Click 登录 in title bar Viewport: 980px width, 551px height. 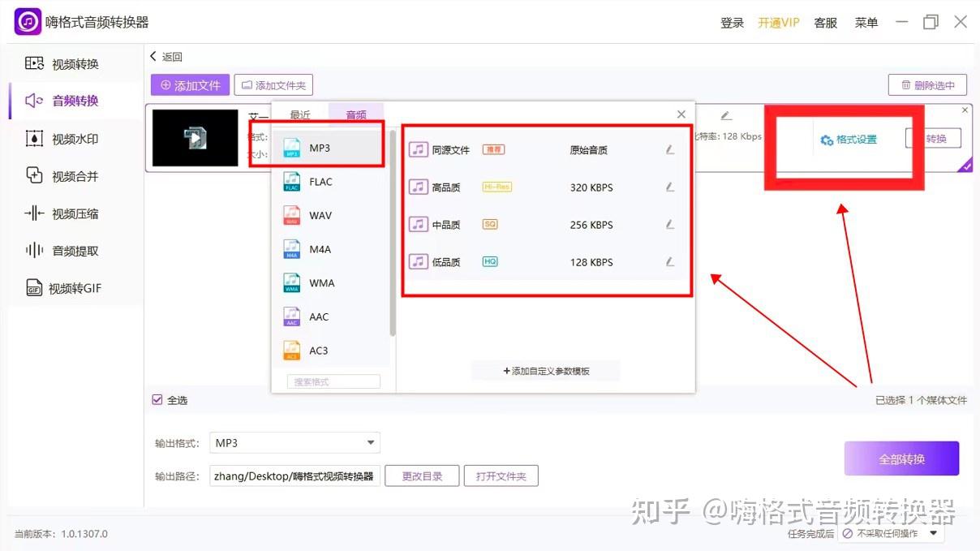733,23
